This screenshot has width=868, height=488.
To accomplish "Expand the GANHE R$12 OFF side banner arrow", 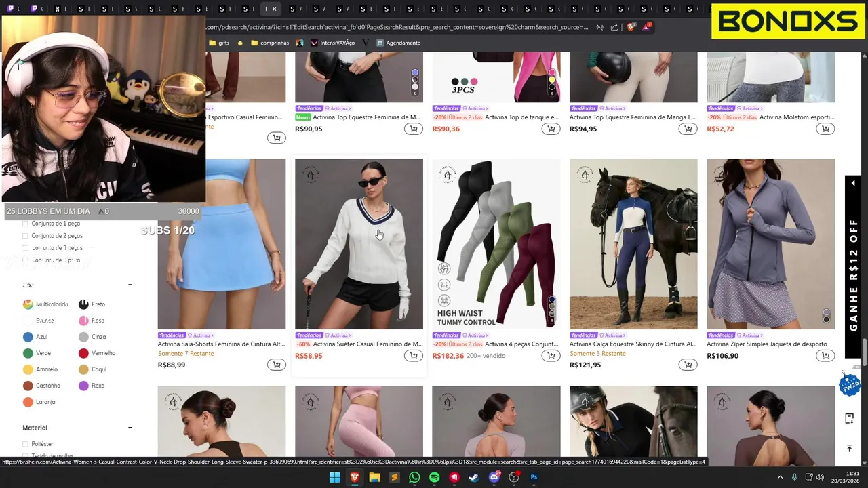I will 853,183.
